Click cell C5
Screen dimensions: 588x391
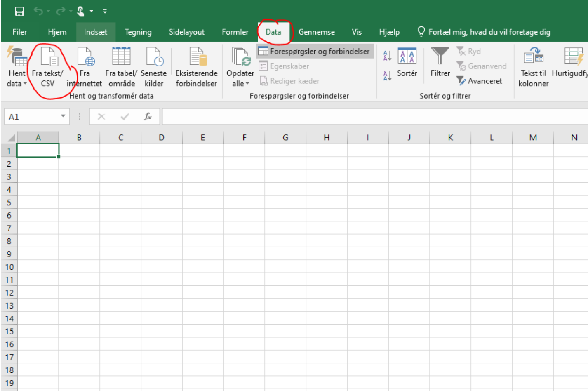coord(120,202)
